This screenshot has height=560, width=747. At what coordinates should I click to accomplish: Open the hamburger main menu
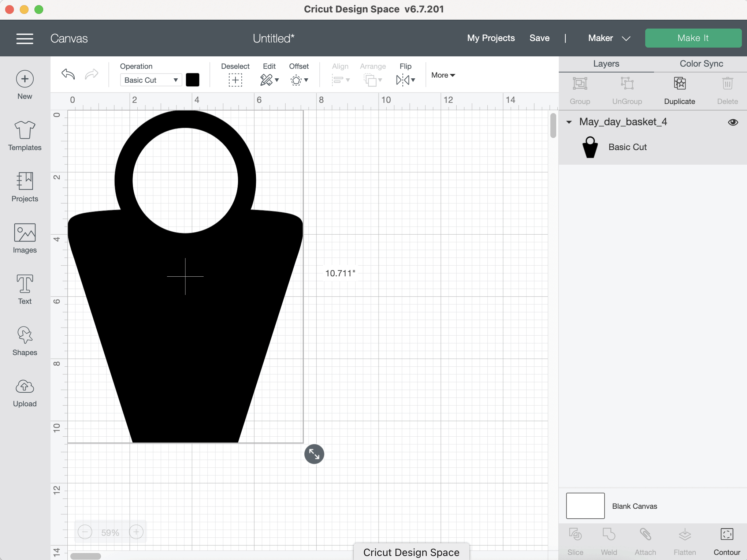point(25,38)
